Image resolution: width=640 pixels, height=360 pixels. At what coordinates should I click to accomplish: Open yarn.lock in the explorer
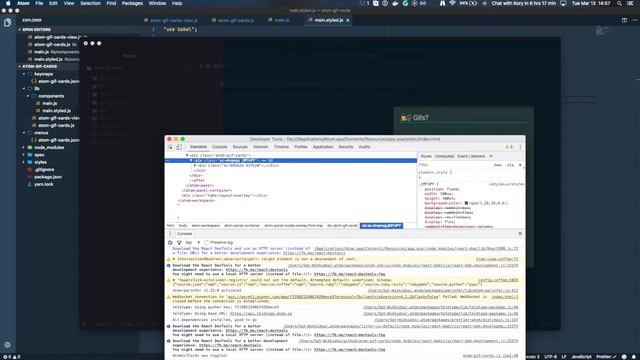tap(44, 184)
